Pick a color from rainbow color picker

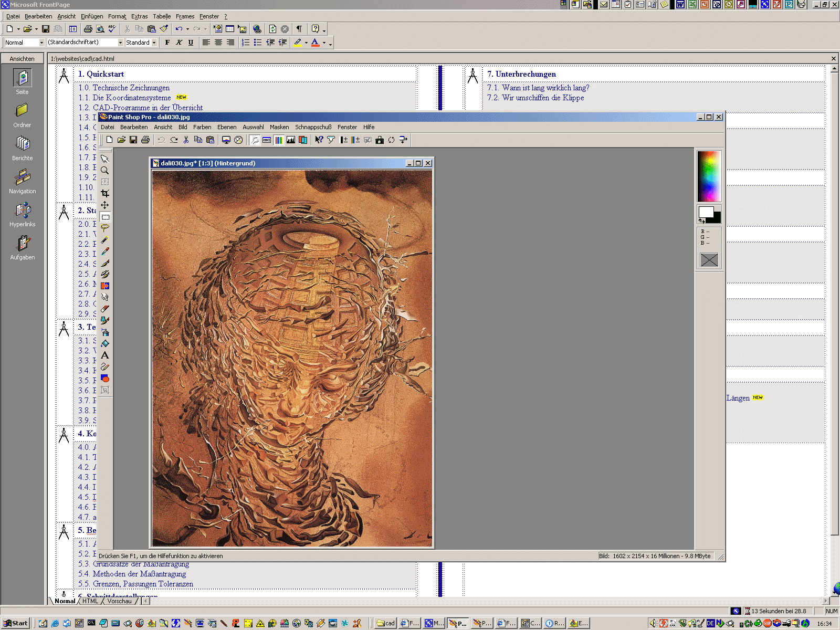coord(709,176)
